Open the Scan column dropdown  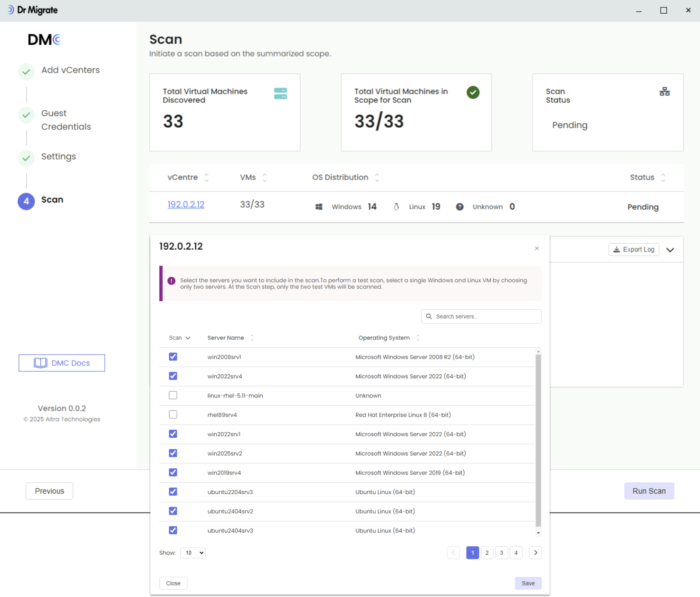(x=188, y=338)
